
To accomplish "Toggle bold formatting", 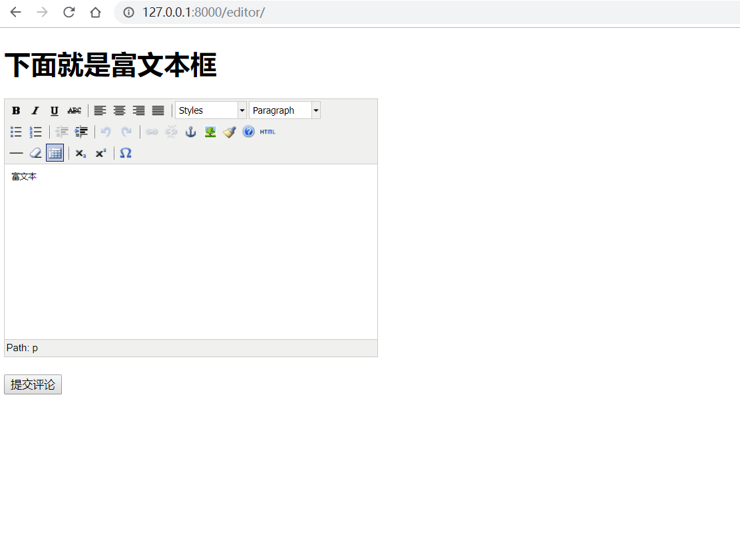I will pos(16,110).
